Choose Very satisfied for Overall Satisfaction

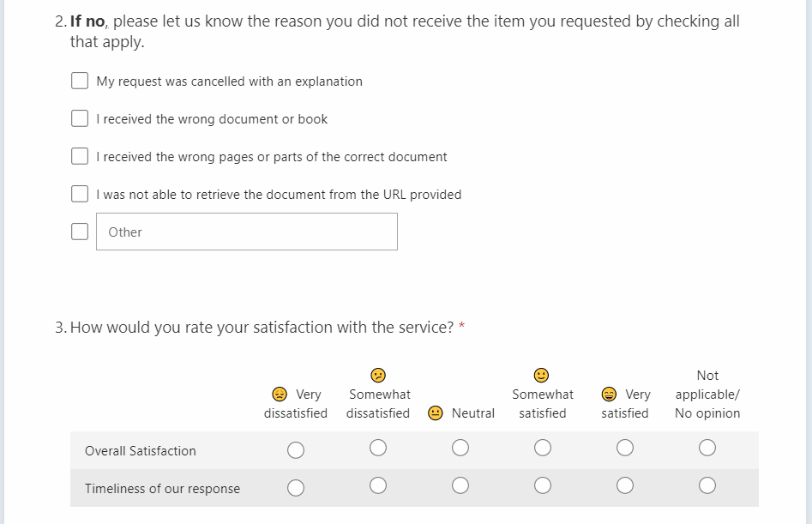click(x=625, y=448)
